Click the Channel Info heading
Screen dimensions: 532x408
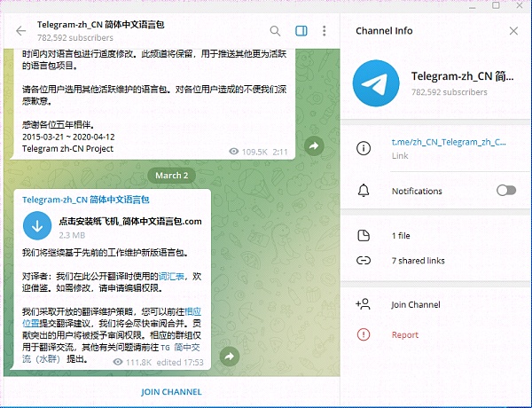[384, 31]
